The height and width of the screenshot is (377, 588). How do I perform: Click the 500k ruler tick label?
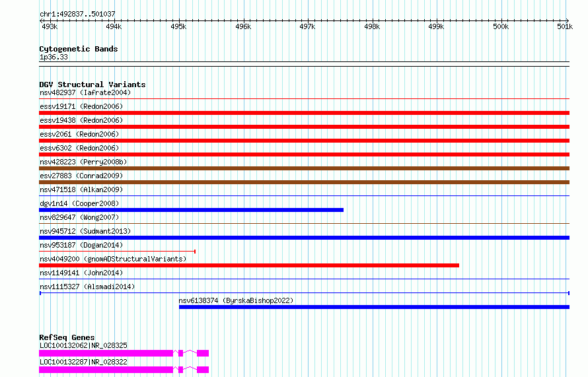pos(501,26)
